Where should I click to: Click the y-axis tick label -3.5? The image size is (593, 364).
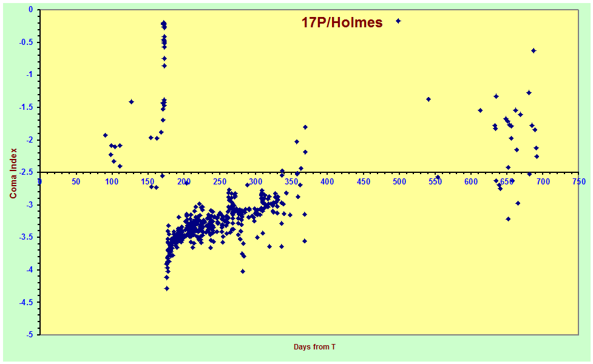click(x=25, y=237)
